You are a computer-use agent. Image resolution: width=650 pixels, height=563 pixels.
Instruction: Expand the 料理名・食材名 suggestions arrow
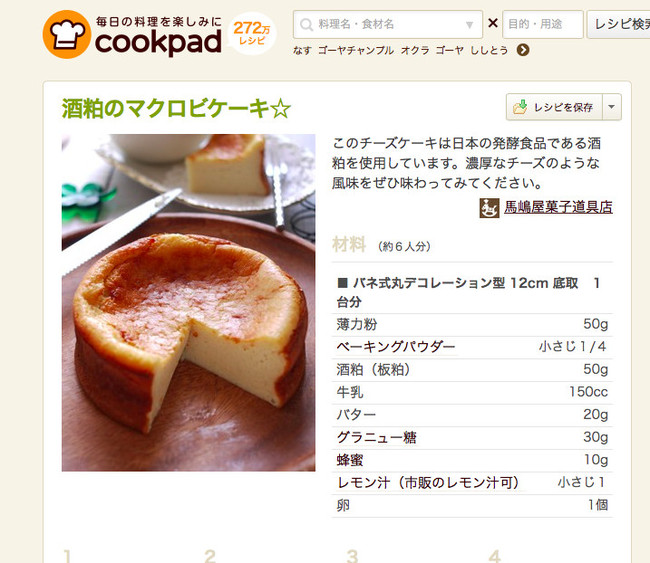tap(469, 25)
